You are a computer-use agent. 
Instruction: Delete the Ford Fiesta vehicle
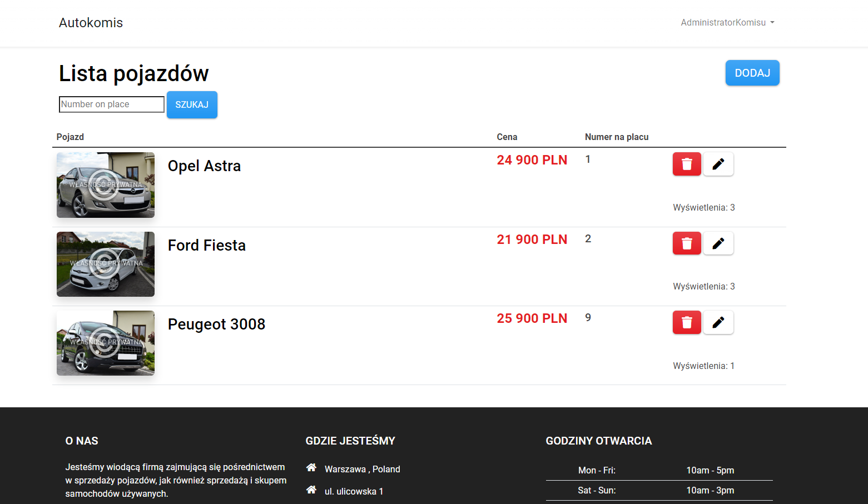[x=687, y=243]
